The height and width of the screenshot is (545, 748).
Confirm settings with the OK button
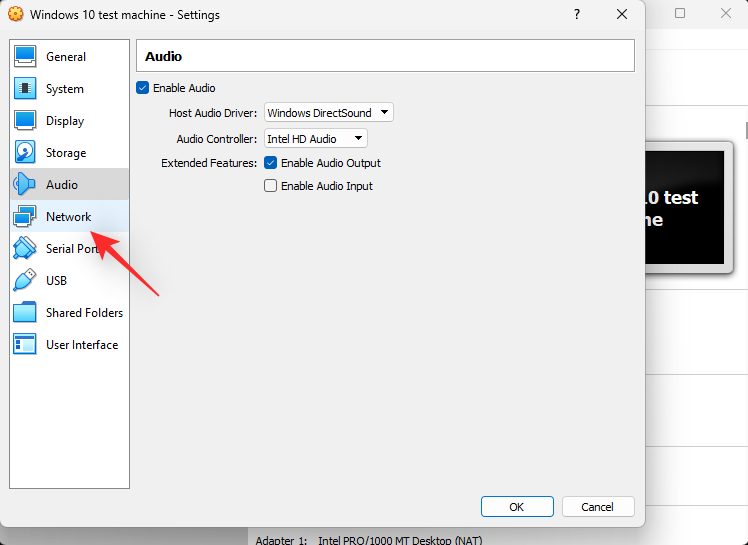click(517, 506)
